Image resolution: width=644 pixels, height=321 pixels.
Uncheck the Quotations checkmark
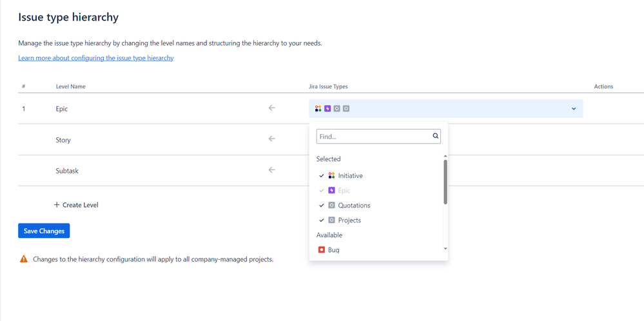(x=322, y=205)
